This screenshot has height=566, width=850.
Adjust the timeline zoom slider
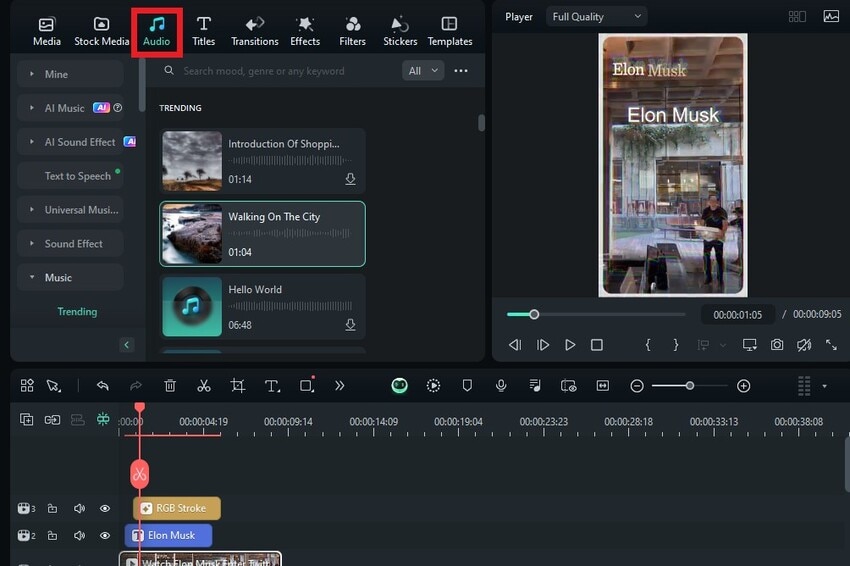tap(690, 386)
